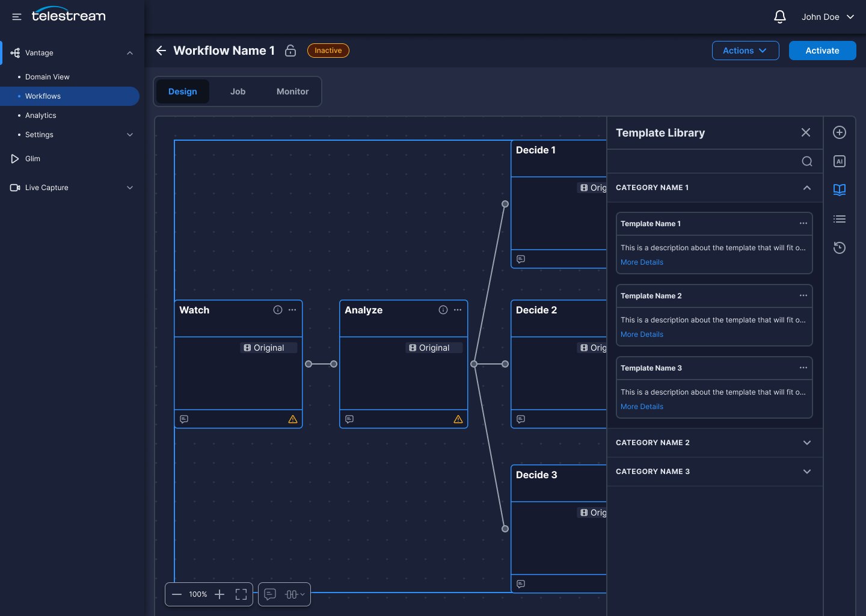Zoom in with the plus icon
This screenshot has height=616, width=866.
click(x=220, y=594)
